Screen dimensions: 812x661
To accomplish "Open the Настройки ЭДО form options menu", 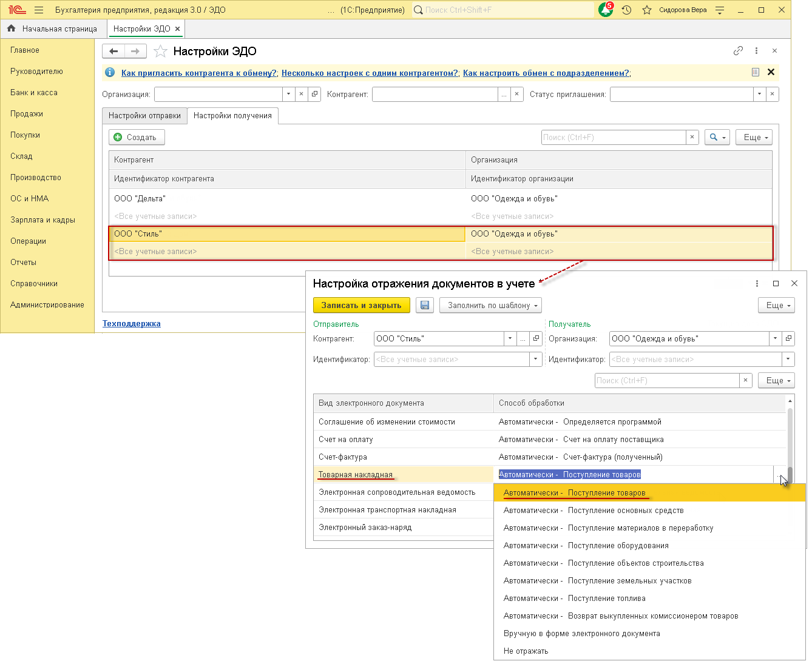I will pyautogui.click(x=756, y=51).
